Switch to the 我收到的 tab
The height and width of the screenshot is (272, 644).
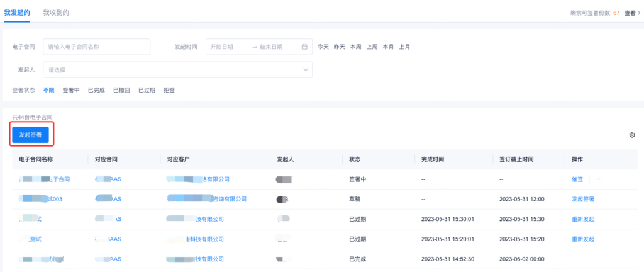point(56,13)
